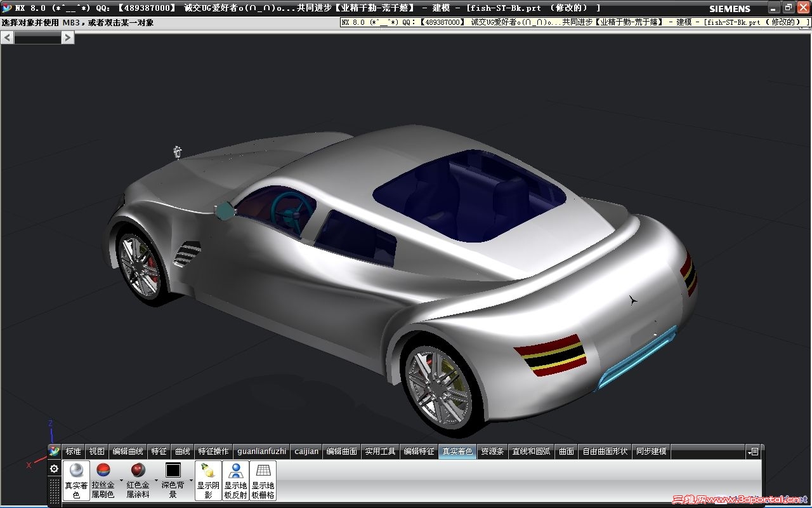The height and width of the screenshot is (508, 812).
Task: Select the 真实着色 tab
Action: 457,451
